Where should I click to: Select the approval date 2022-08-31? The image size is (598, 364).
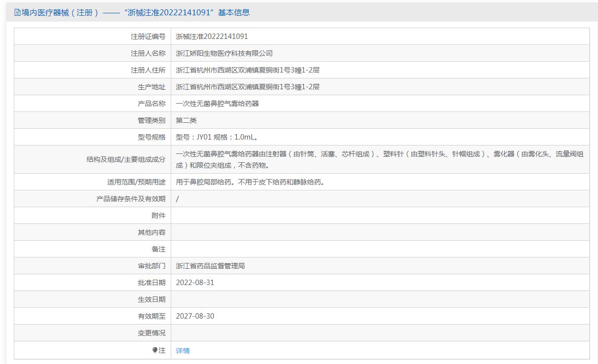point(195,283)
